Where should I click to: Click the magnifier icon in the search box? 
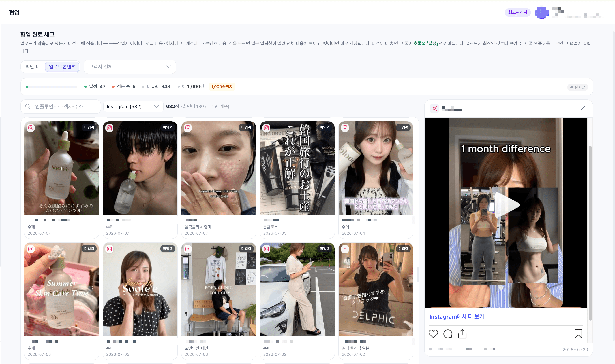coord(28,107)
